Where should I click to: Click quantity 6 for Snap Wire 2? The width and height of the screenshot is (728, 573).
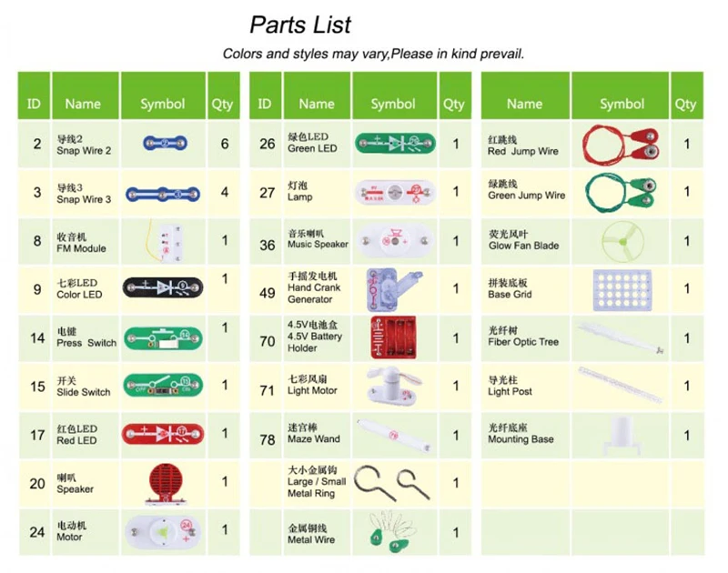(x=224, y=144)
